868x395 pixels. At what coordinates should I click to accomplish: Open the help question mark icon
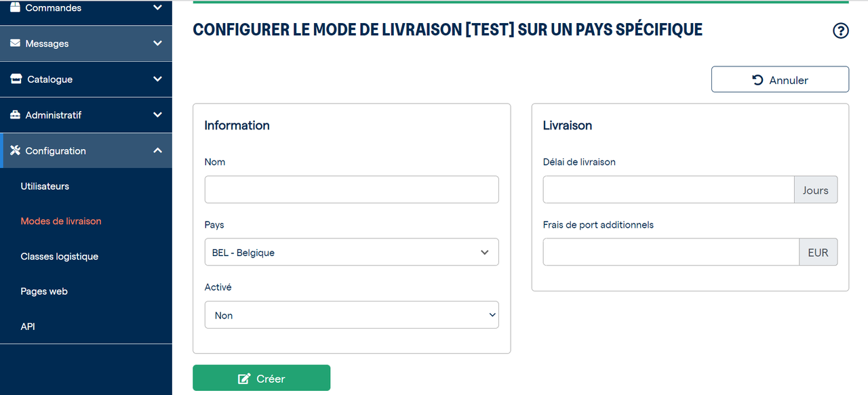tap(840, 30)
